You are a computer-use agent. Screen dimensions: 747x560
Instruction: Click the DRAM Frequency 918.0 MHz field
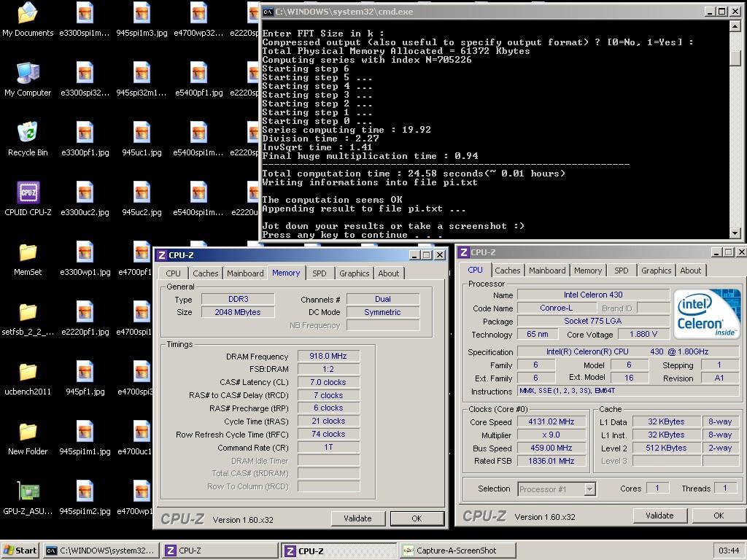click(x=328, y=356)
